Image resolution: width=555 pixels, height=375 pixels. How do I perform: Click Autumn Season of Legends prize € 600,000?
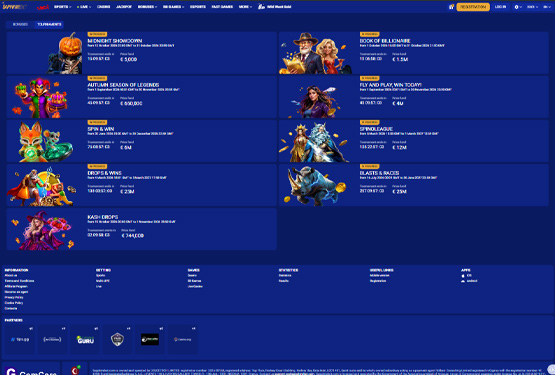[x=131, y=103]
